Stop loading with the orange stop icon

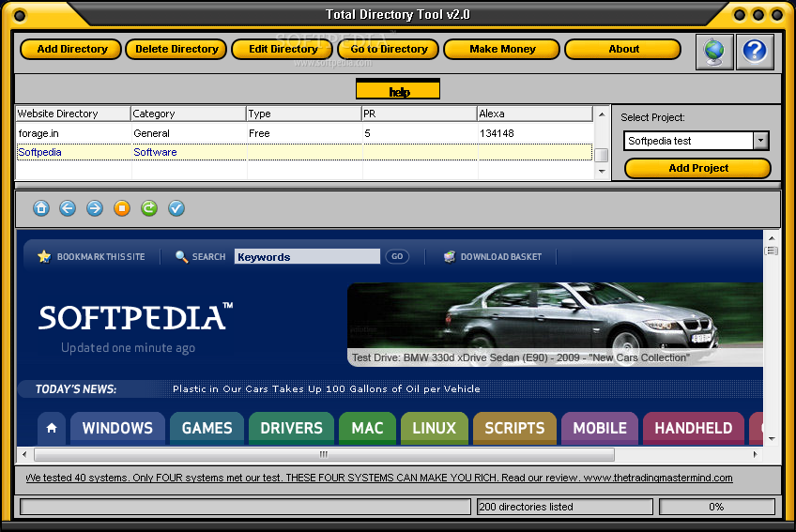(x=122, y=208)
